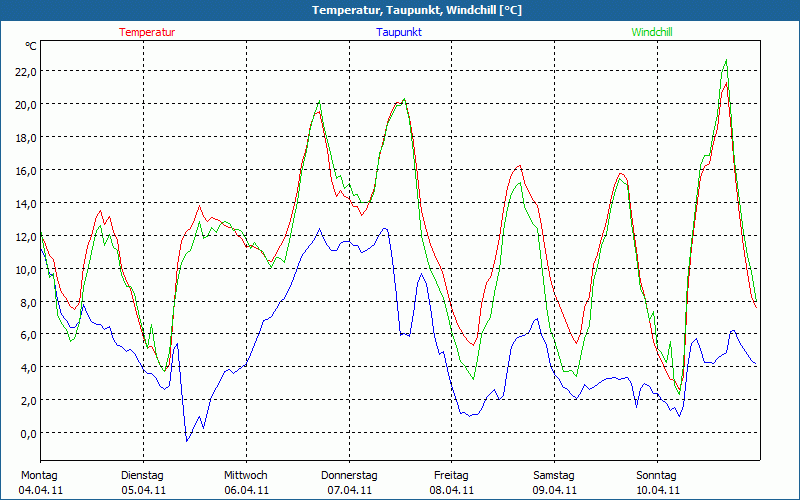Click the 07.04.11 date label
This screenshot has height=500, width=800.
(x=349, y=490)
